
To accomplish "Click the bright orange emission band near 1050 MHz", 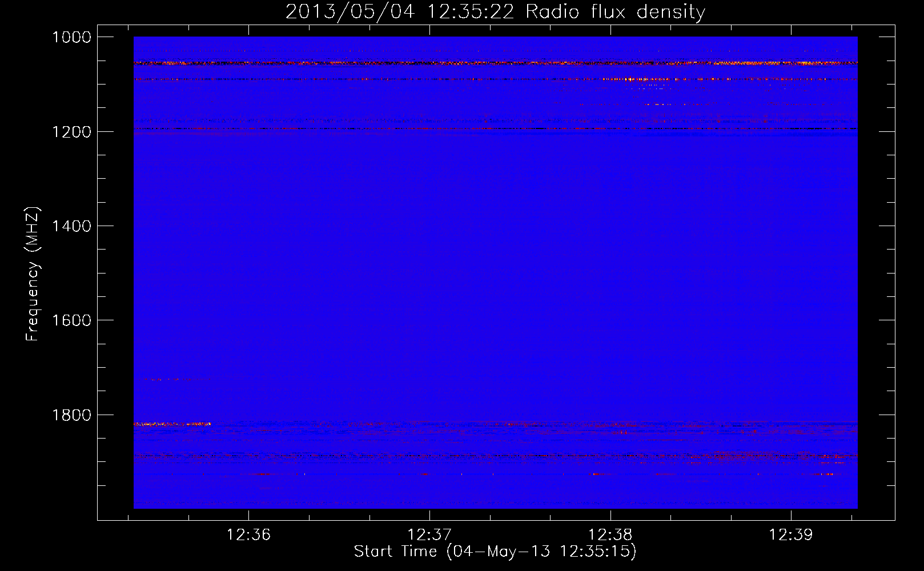I will pos(495,63).
